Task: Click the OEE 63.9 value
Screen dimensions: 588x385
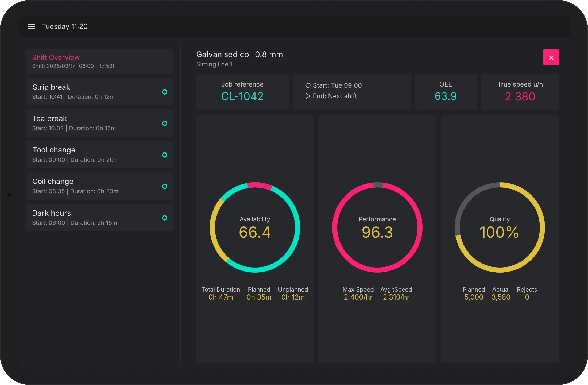Action: pyautogui.click(x=446, y=96)
